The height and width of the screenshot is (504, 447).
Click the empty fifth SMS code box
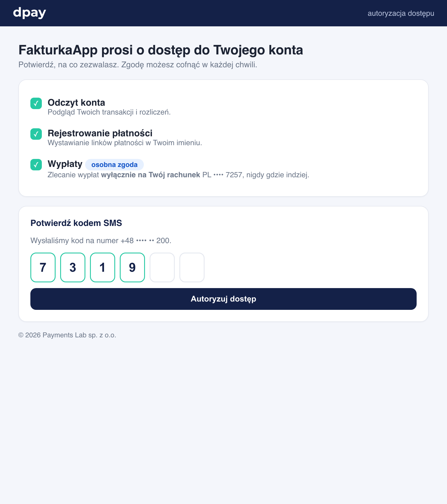coord(162,267)
